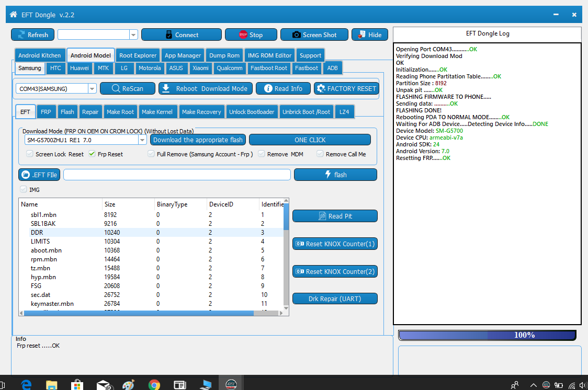Screen dimensions: 588x390
Task: Click the download arrow icon on Reboot
Action: [166, 88]
